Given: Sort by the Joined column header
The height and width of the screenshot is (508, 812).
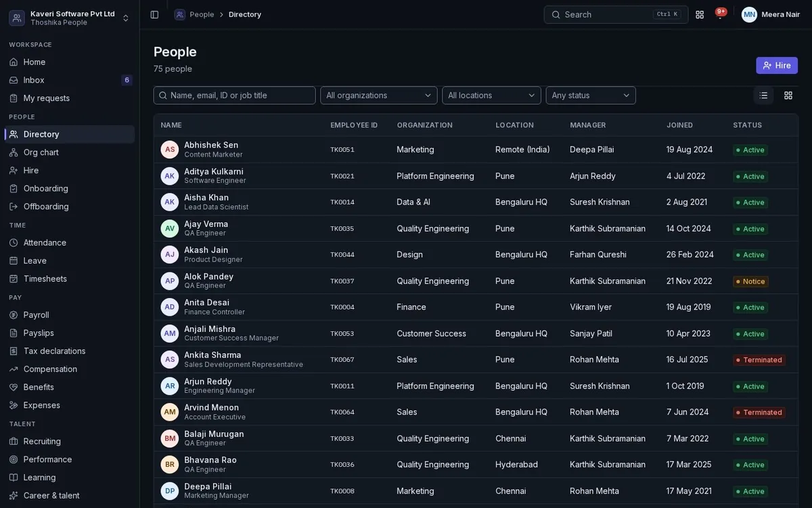Looking at the screenshot, I should point(679,125).
